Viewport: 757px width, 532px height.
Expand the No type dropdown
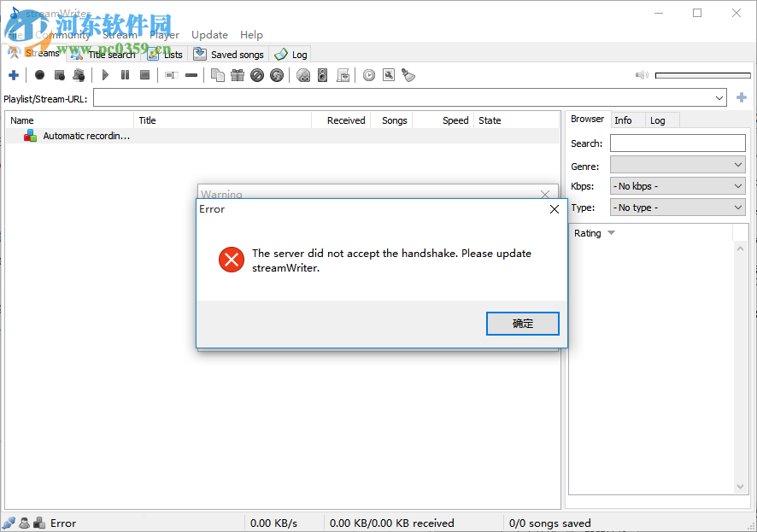tap(678, 207)
